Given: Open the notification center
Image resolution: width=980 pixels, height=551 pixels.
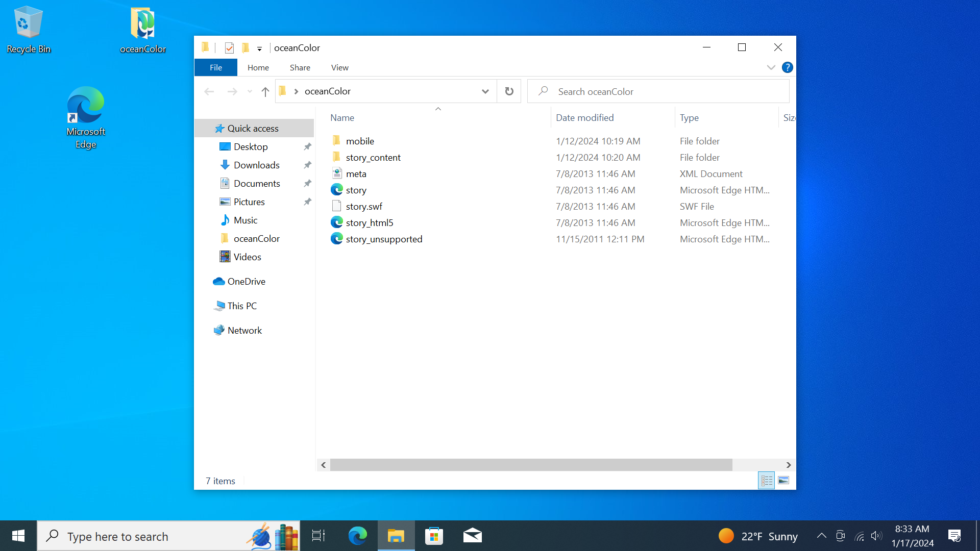Looking at the screenshot, I should [954, 536].
